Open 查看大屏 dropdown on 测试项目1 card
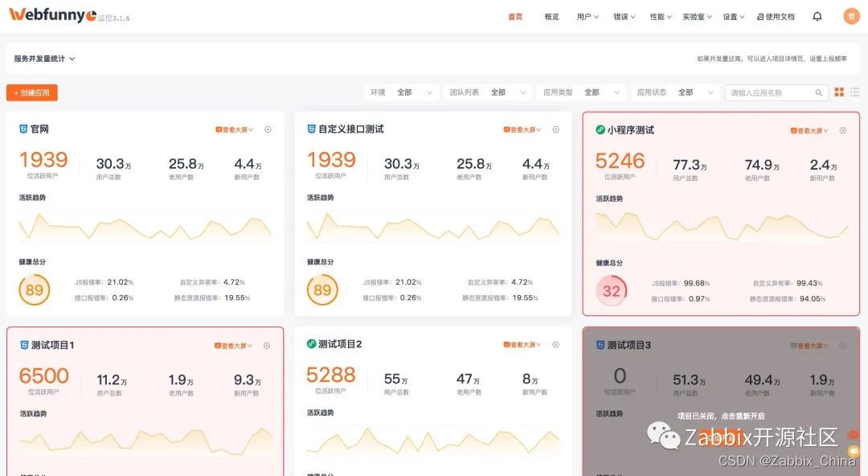Viewport: 868px width, 476px height. (x=233, y=346)
